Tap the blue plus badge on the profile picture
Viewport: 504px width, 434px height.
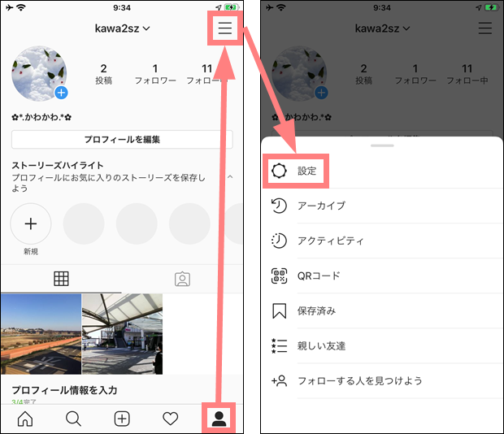pos(61,93)
